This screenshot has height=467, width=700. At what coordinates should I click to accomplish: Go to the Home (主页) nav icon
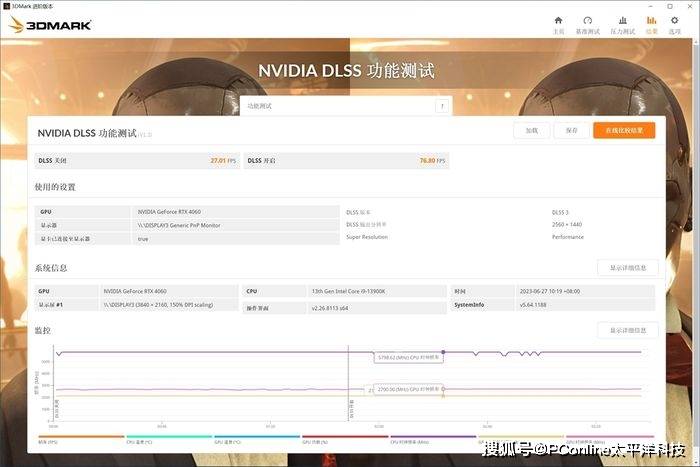[558, 25]
